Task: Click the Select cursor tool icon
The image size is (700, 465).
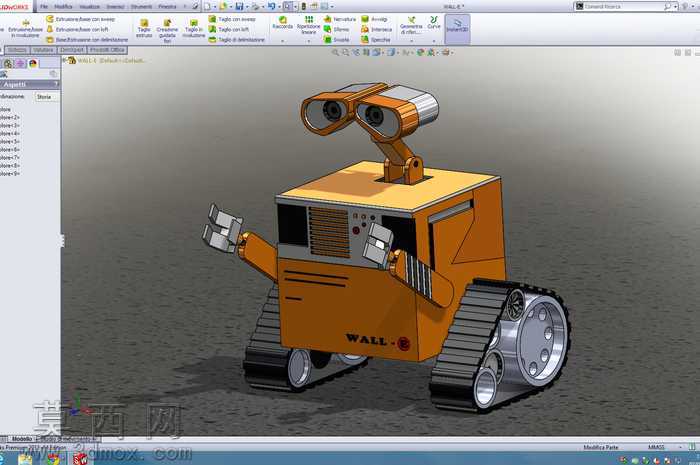Action: [288, 7]
